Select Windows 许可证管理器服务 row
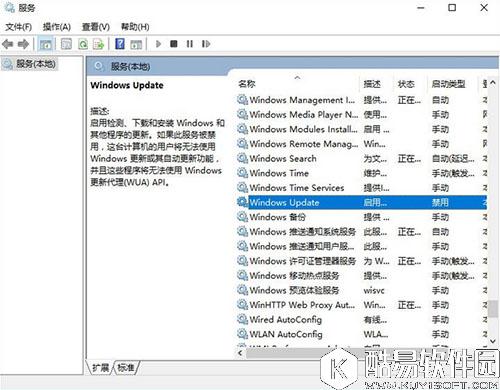500x390 pixels. click(x=362, y=261)
